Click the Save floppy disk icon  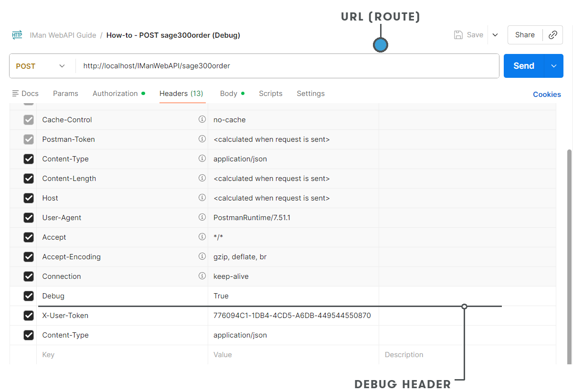[458, 35]
